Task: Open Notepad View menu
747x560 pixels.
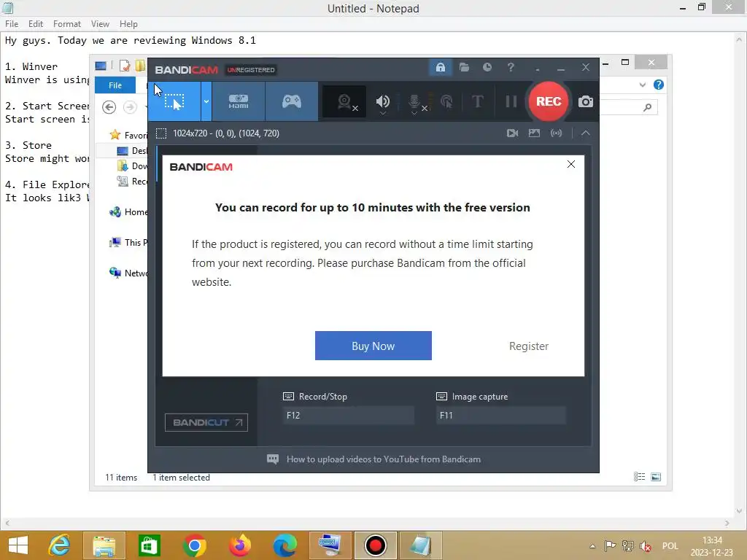Action: click(100, 24)
